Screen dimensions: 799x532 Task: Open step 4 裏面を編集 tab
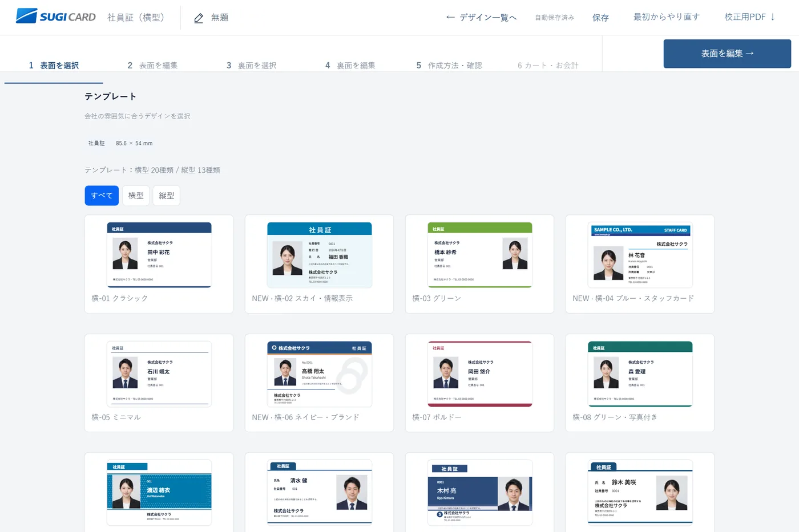[x=350, y=66]
